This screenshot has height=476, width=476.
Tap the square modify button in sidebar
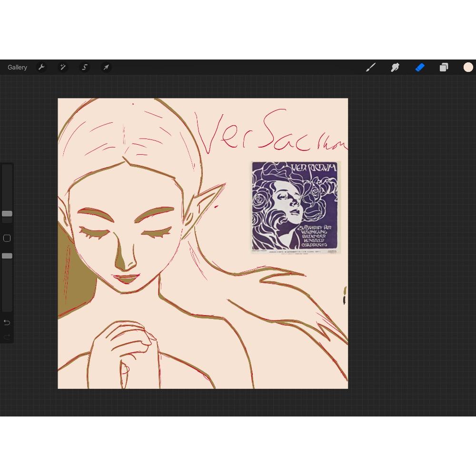coord(7,238)
